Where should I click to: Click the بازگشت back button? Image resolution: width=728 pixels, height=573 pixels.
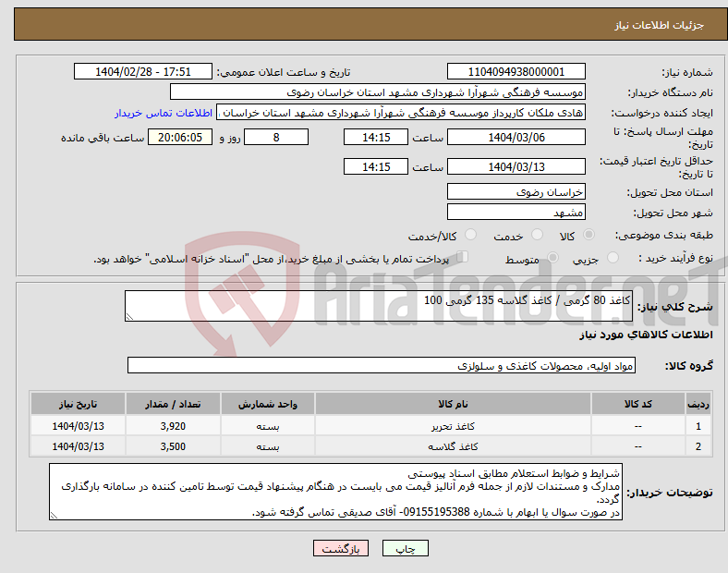coord(341,548)
